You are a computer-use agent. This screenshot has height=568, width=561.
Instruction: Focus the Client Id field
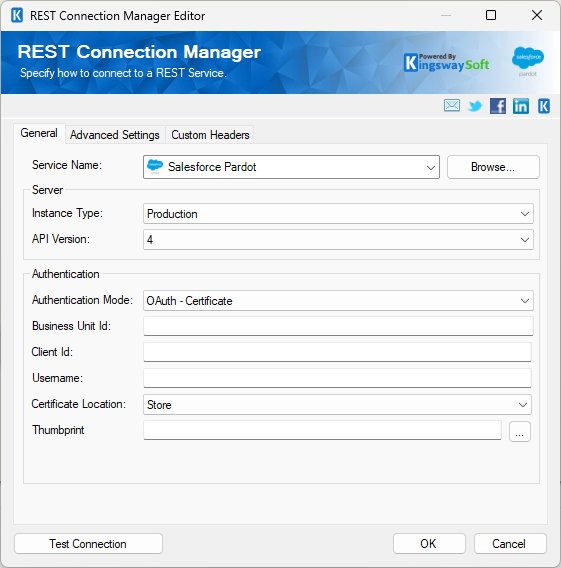(338, 352)
